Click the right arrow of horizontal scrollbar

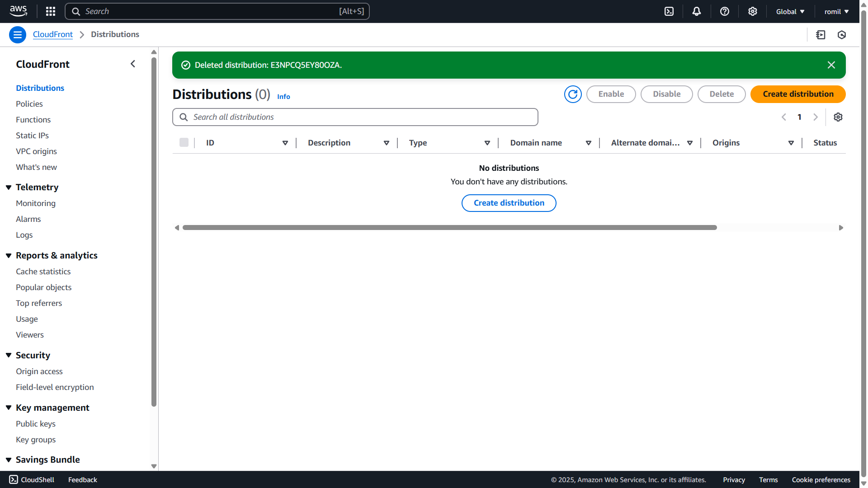[841, 228]
